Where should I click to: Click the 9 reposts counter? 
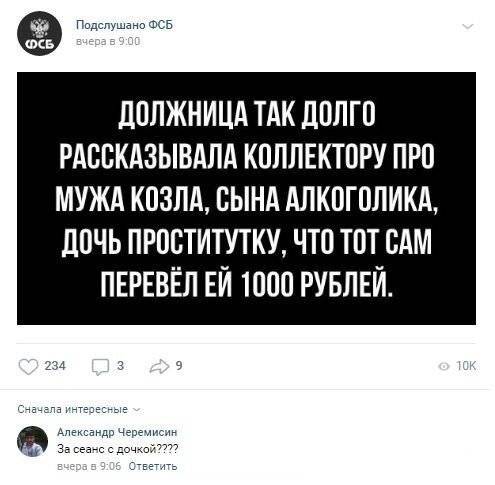[179, 366]
